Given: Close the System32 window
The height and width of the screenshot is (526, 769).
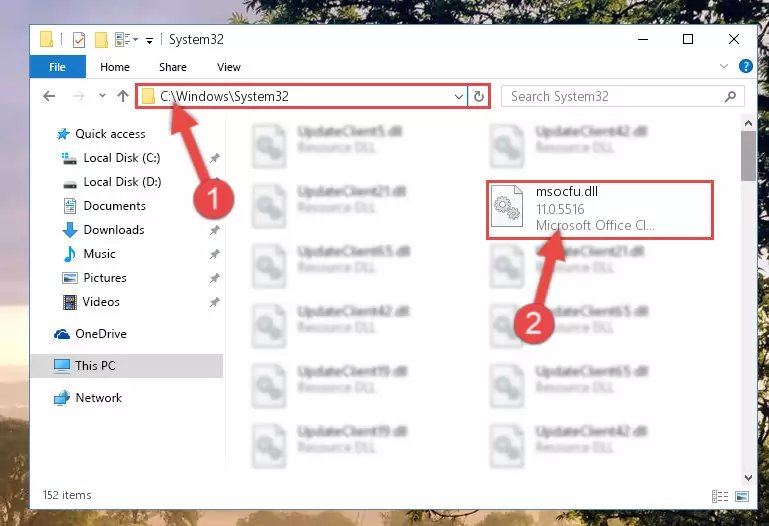Looking at the screenshot, I should click(734, 39).
